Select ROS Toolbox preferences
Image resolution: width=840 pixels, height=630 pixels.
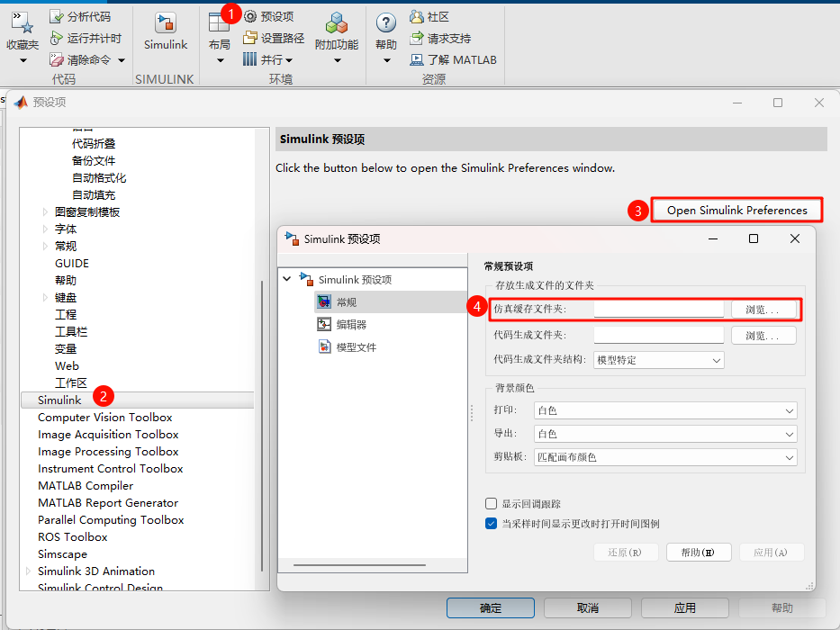click(x=72, y=536)
